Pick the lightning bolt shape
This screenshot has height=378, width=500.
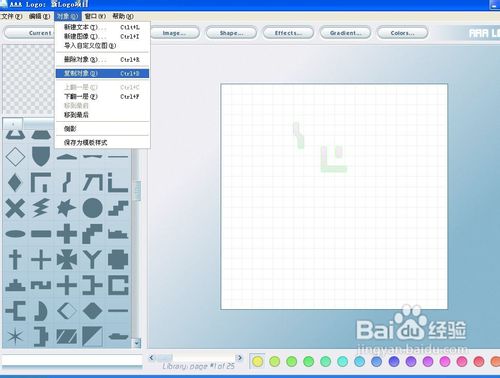click(x=41, y=208)
